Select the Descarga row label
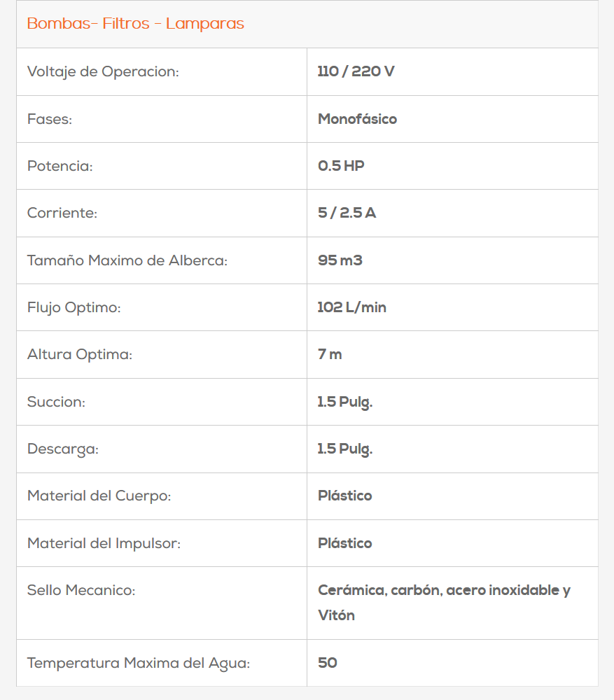The image size is (614, 700). [63, 449]
